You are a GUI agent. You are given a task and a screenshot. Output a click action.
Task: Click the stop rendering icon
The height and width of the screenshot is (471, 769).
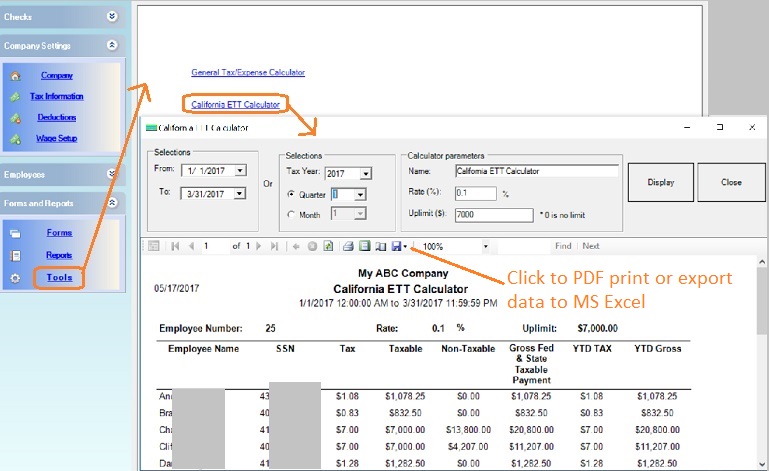(312, 246)
